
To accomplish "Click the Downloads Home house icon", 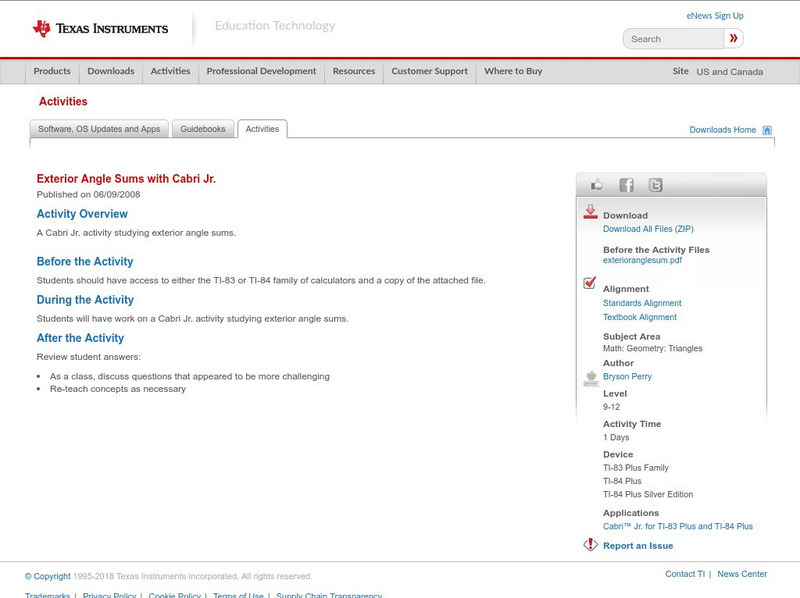I will click(x=767, y=130).
